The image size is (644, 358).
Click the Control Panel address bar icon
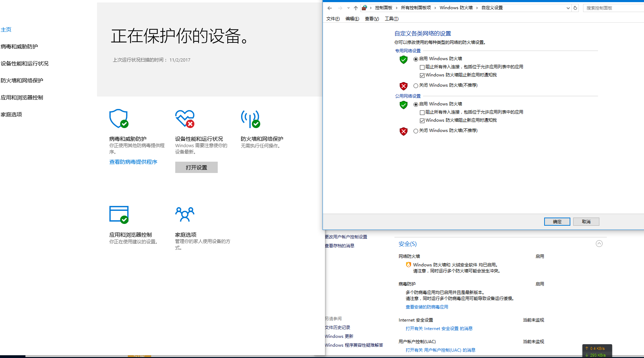click(364, 8)
